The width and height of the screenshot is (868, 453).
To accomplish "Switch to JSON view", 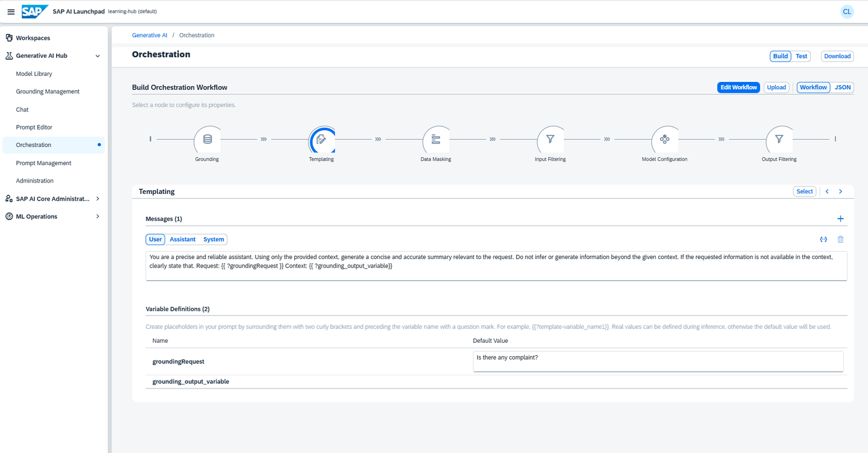I will [843, 87].
